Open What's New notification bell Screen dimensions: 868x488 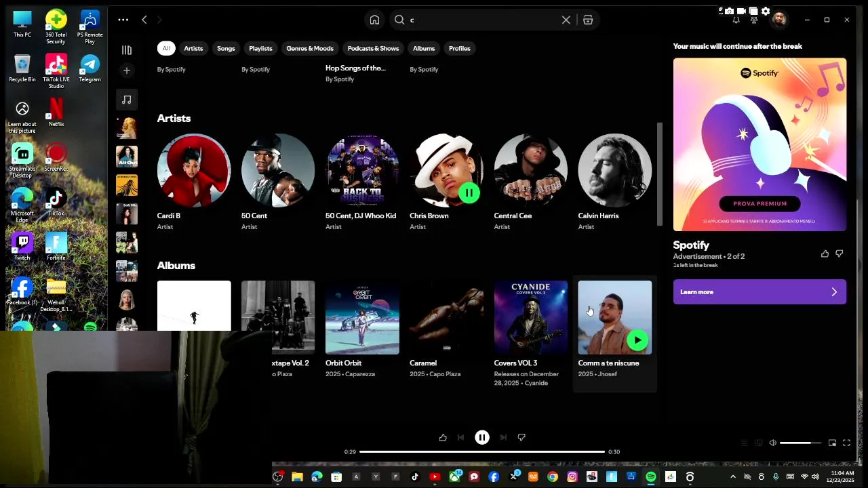tap(736, 20)
